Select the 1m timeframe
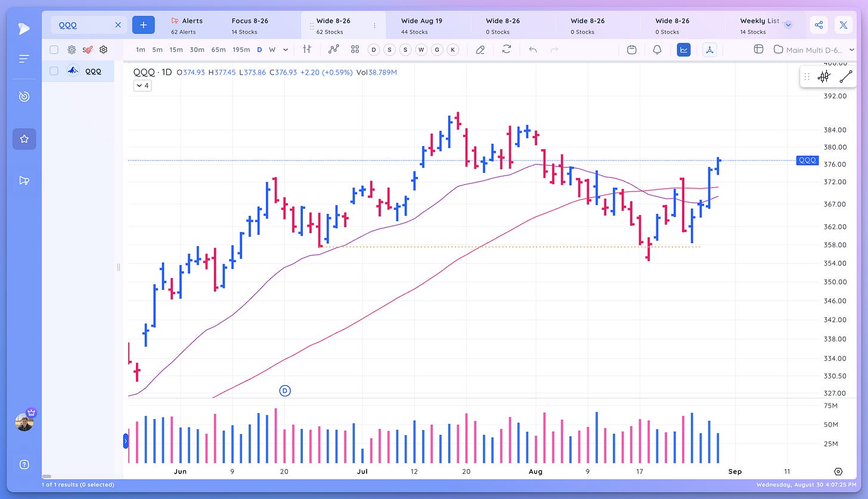Screen dimensions: 868x499 140,49
